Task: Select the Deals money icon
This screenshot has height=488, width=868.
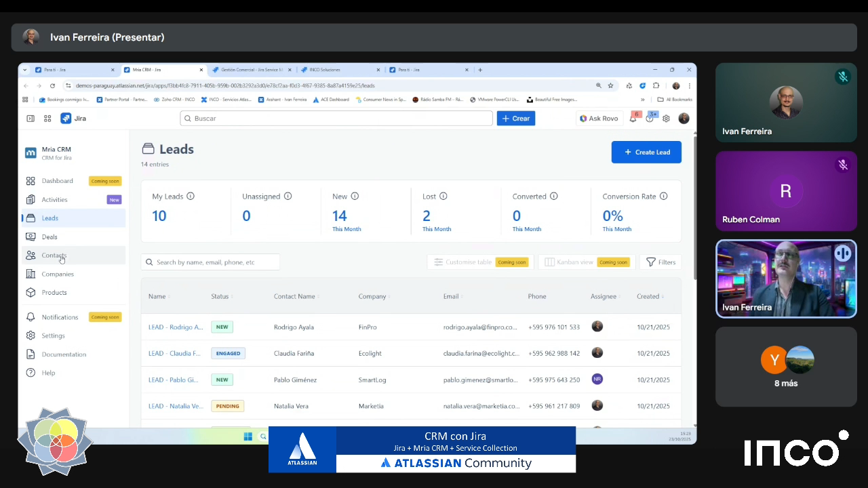Action: 31,237
